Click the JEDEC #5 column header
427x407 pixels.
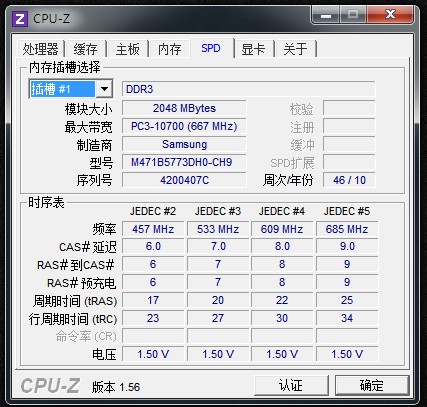pos(347,211)
